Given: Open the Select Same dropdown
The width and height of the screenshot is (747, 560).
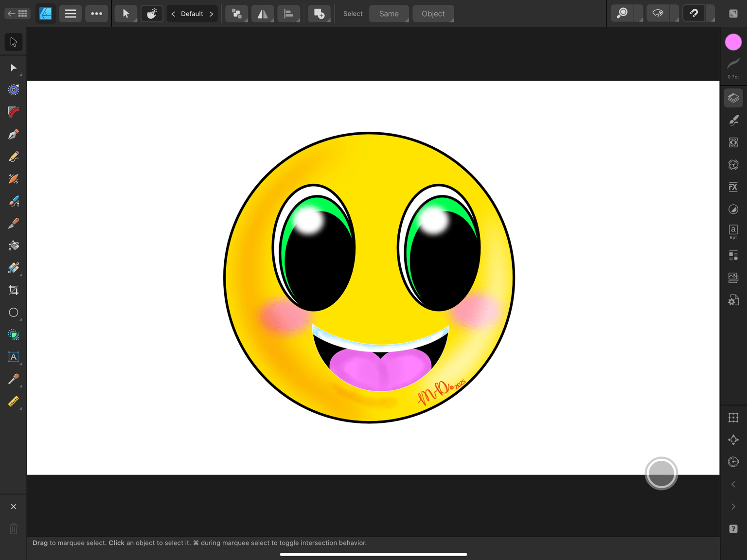Looking at the screenshot, I should pos(389,14).
